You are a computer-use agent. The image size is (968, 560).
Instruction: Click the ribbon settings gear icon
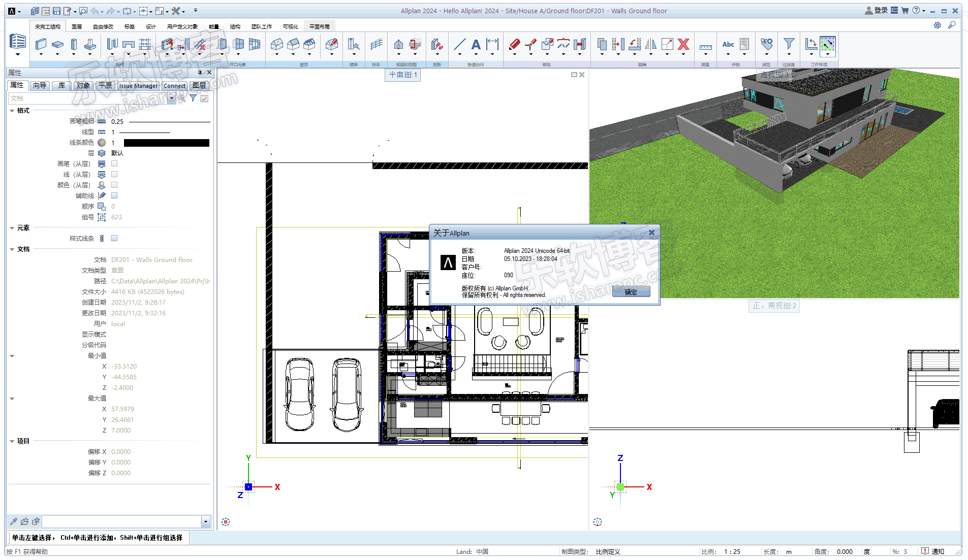pos(937,25)
